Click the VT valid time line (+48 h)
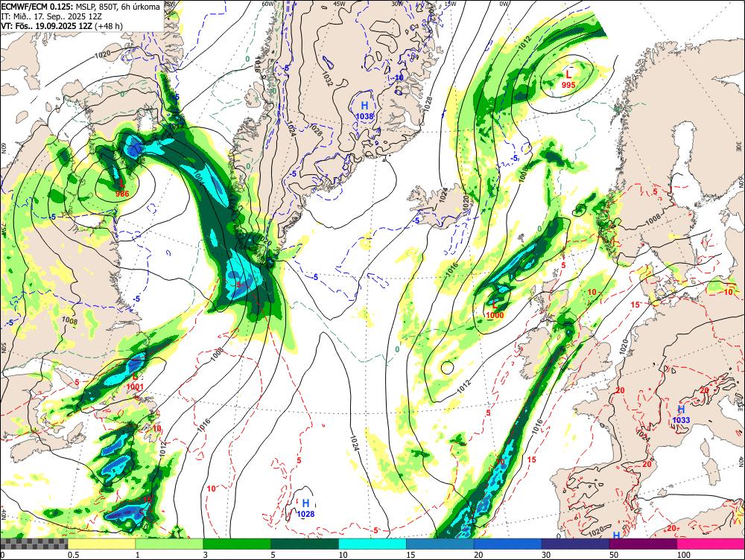This screenshot has height=560, width=745. (x=63, y=25)
